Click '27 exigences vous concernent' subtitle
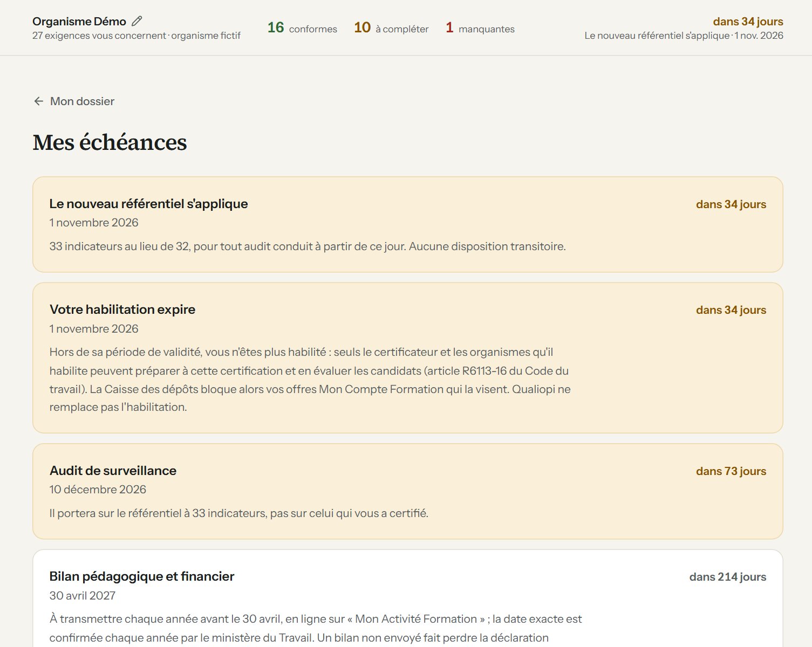 [x=99, y=36]
